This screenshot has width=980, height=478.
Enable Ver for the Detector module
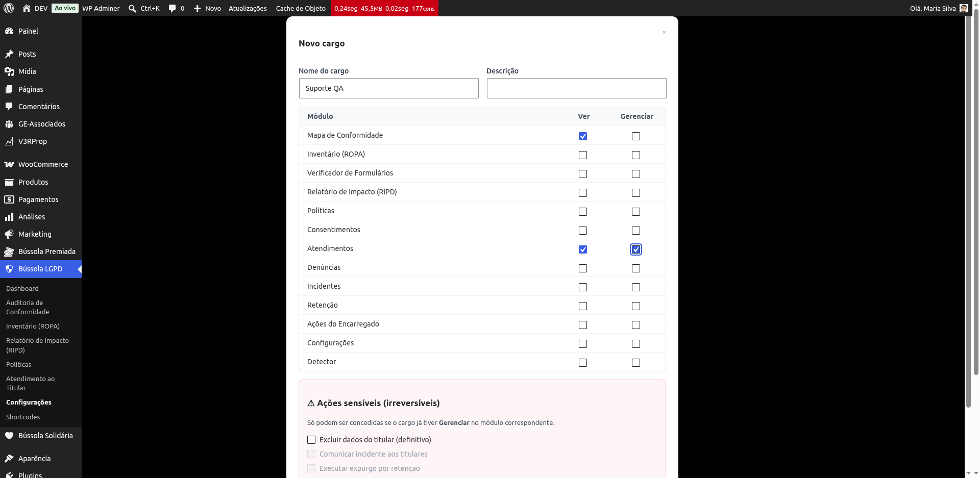[583, 363]
